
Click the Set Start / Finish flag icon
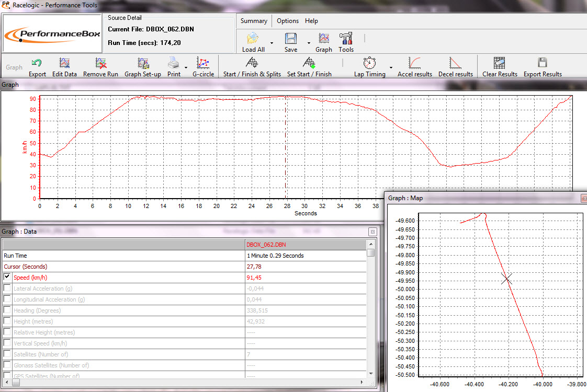pyautogui.click(x=309, y=63)
